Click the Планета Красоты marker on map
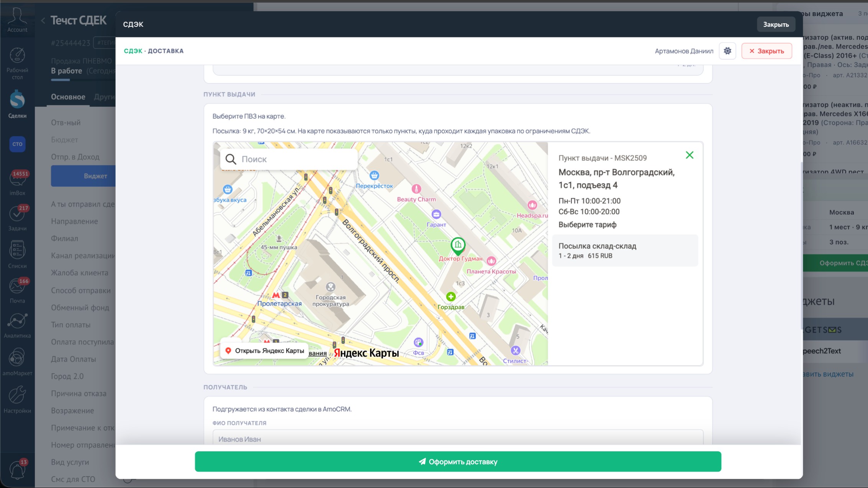The height and width of the screenshot is (488, 868). tap(491, 261)
